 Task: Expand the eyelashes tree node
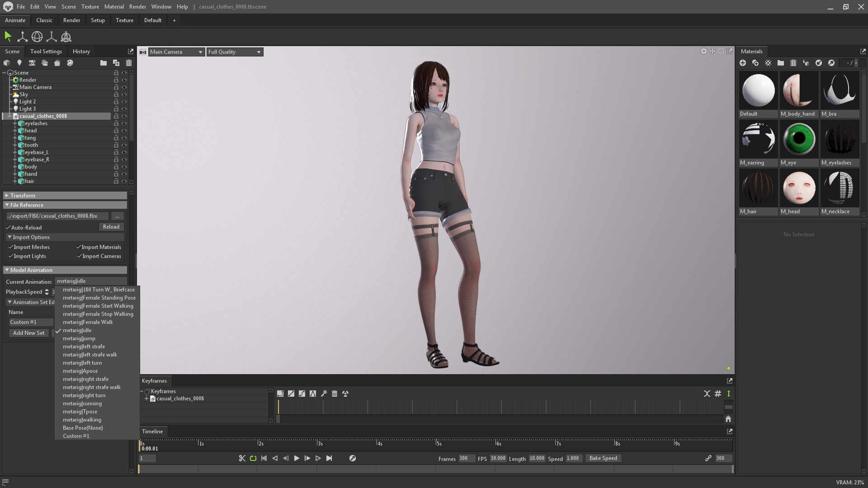pos(15,123)
